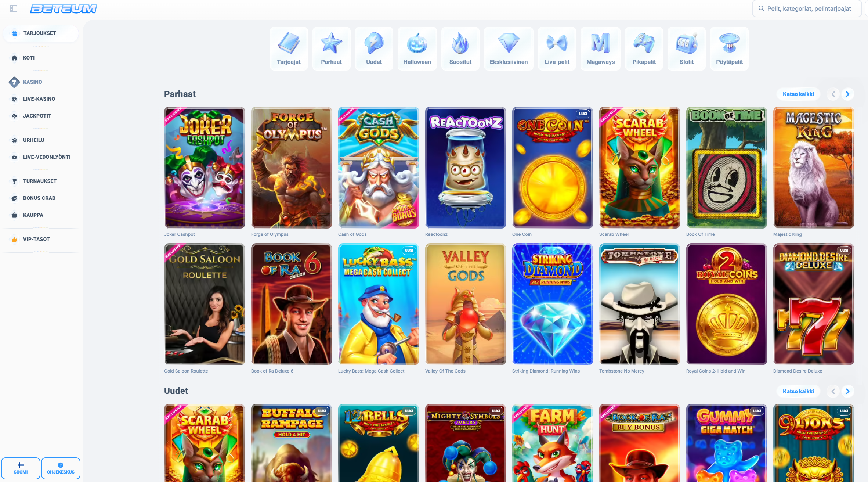Select the Eksklusiivinen diamond category
This screenshot has width=868, height=482.
click(509, 48)
